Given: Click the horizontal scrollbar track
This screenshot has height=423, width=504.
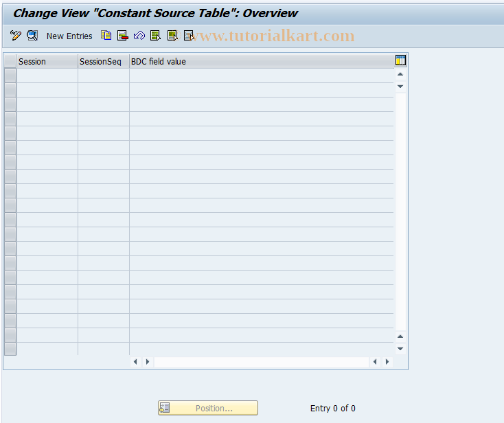Looking at the screenshot, I should coord(262,362).
